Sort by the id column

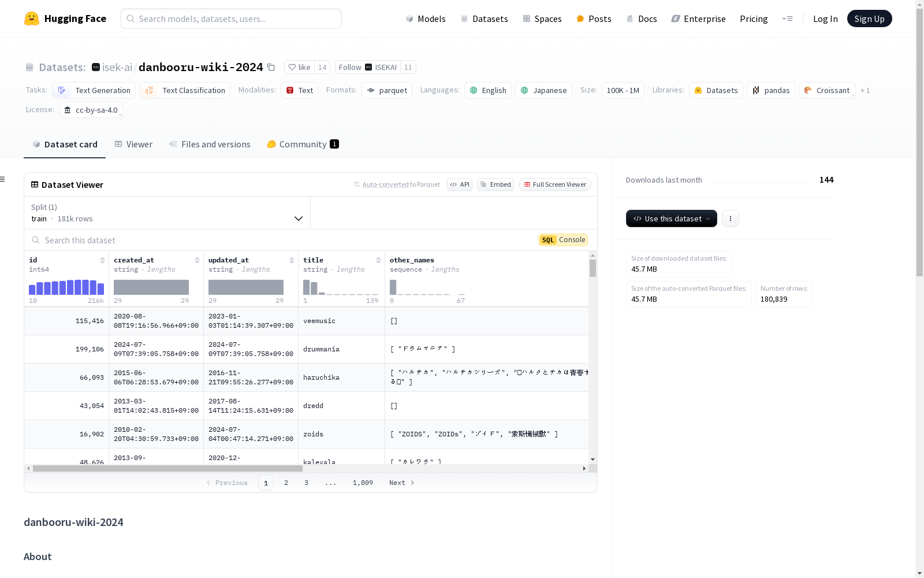point(102,260)
